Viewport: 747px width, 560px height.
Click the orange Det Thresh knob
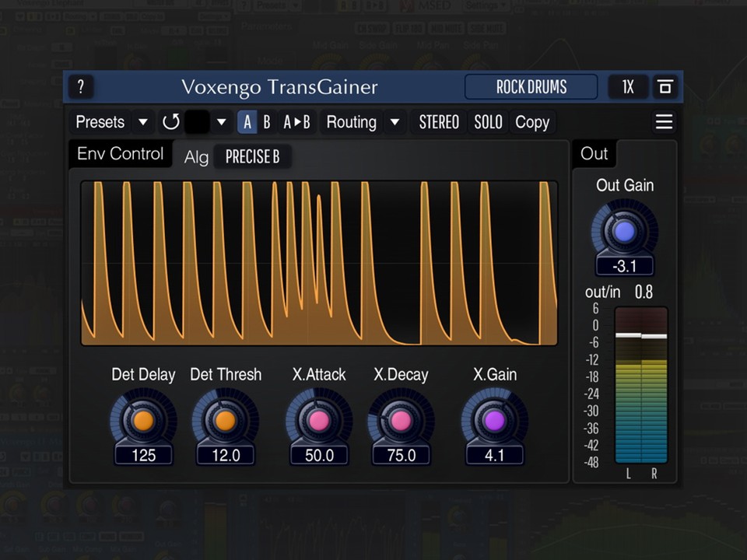pos(226,421)
